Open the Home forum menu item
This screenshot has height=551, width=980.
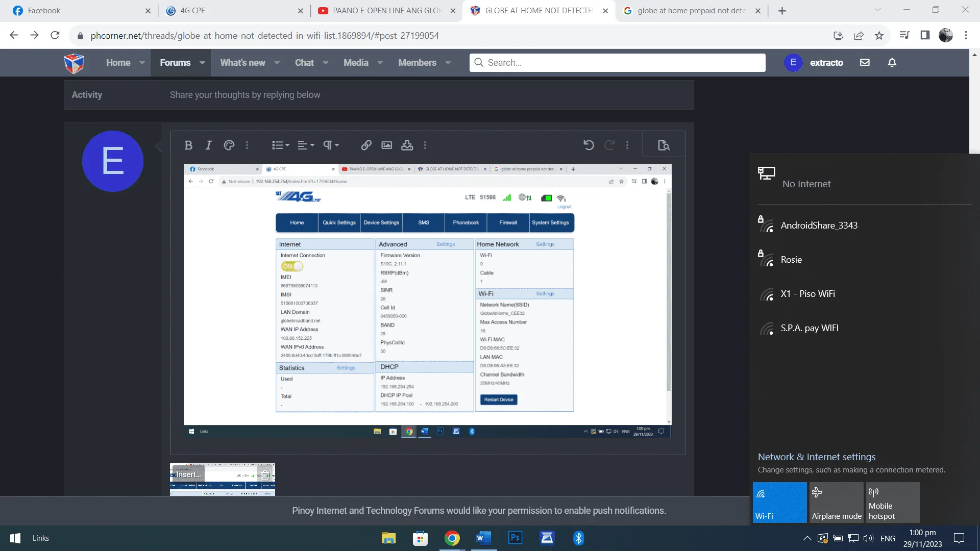(118, 63)
